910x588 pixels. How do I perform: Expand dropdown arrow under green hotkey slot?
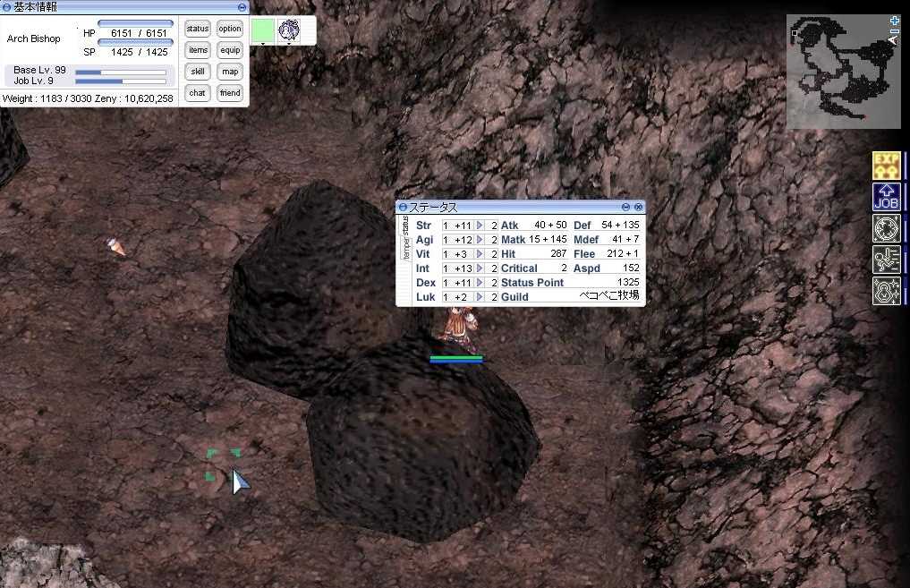click(x=263, y=44)
